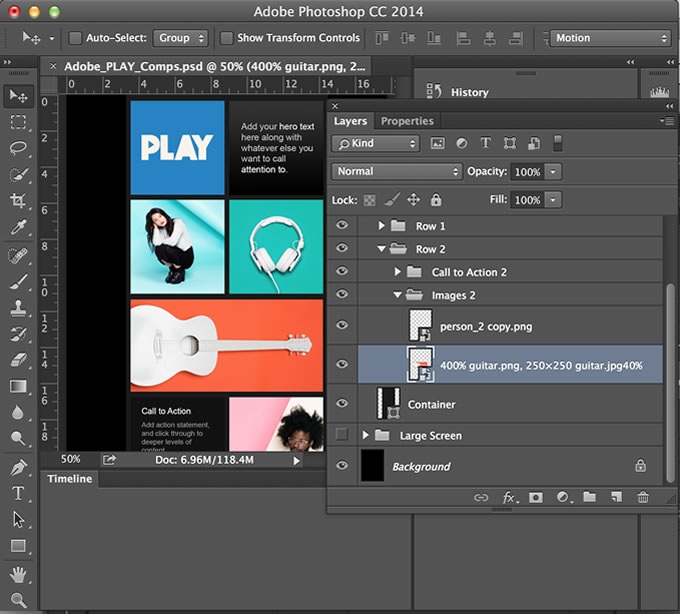Screen dimensions: 680x614
Task: Click the link layers icon
Action: 481,497
